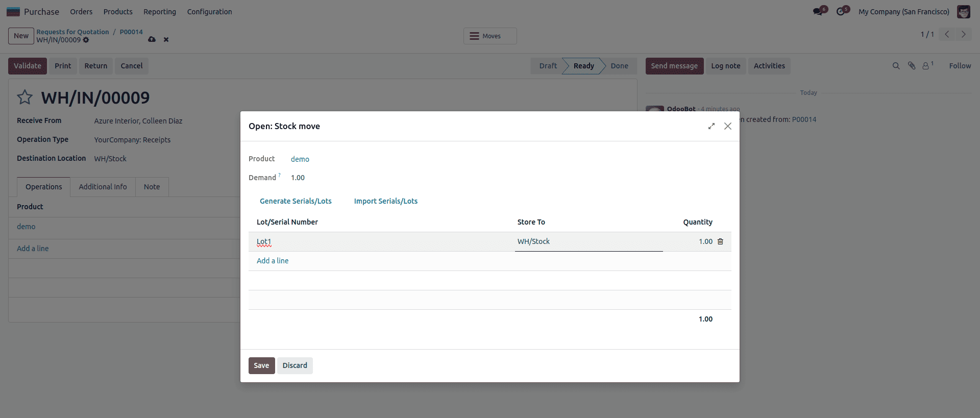Open the Orders menu

click(x=81, y=11)
